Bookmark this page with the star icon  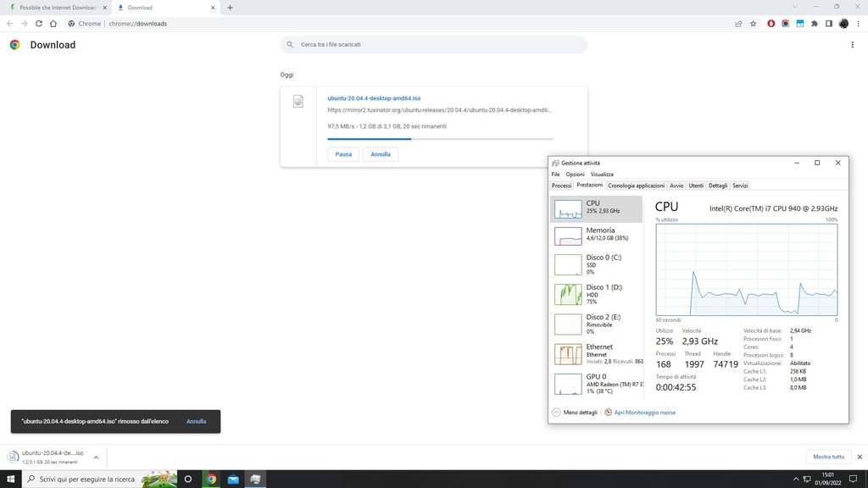(753, 24)
